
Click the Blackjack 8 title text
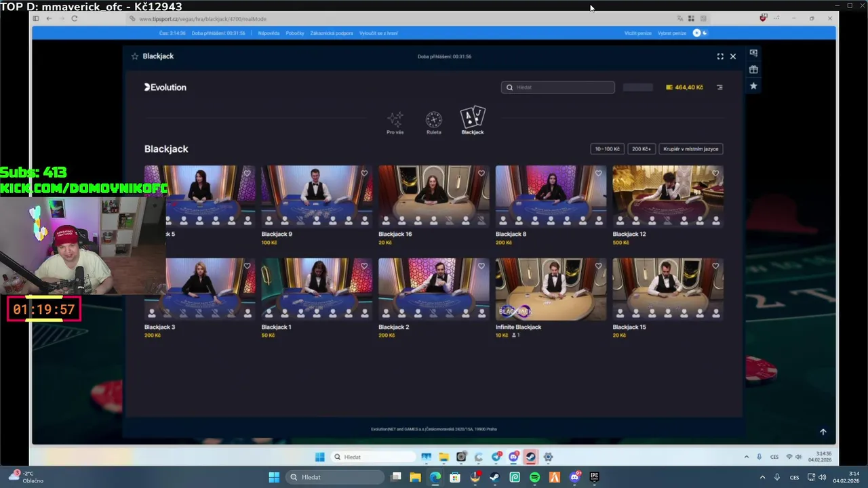point(511,234)
